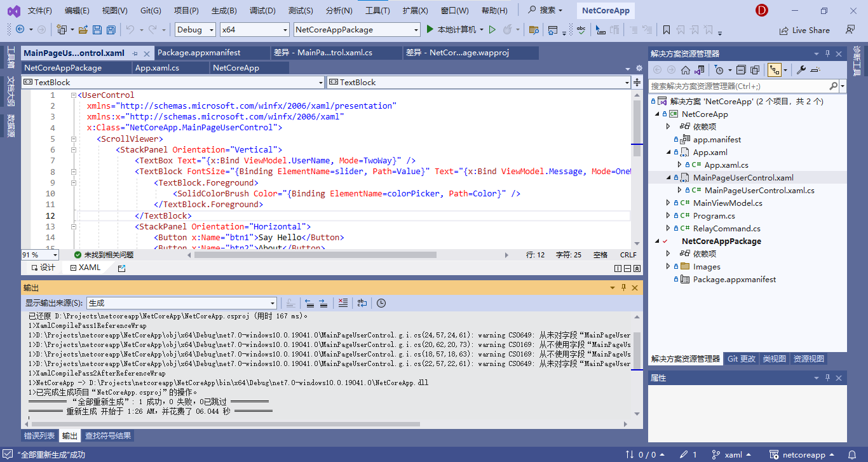Image resolution: width=868 pixels, height=462 pixels.
Task: Click the Undo icon on the toolbar
Action: click(131, 30)
